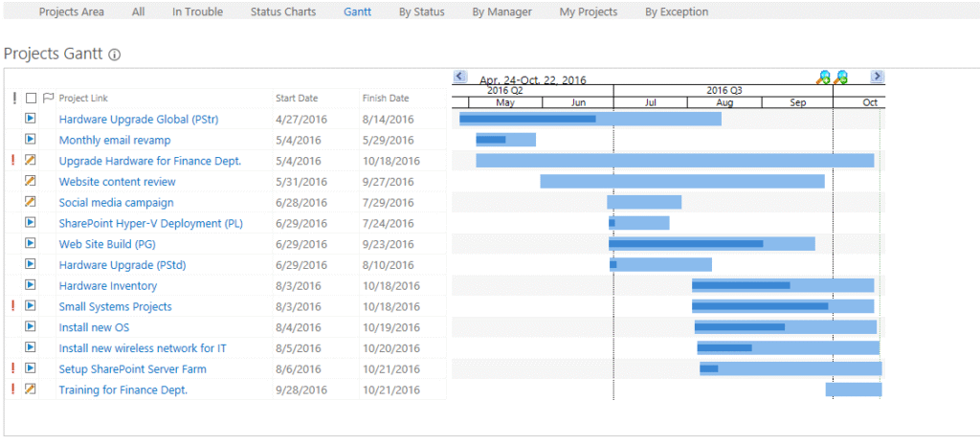This screenshot has width=980, height=445.
Task: Click status icon for Hardware Upgrade Global row
Action: pos(31,119)
